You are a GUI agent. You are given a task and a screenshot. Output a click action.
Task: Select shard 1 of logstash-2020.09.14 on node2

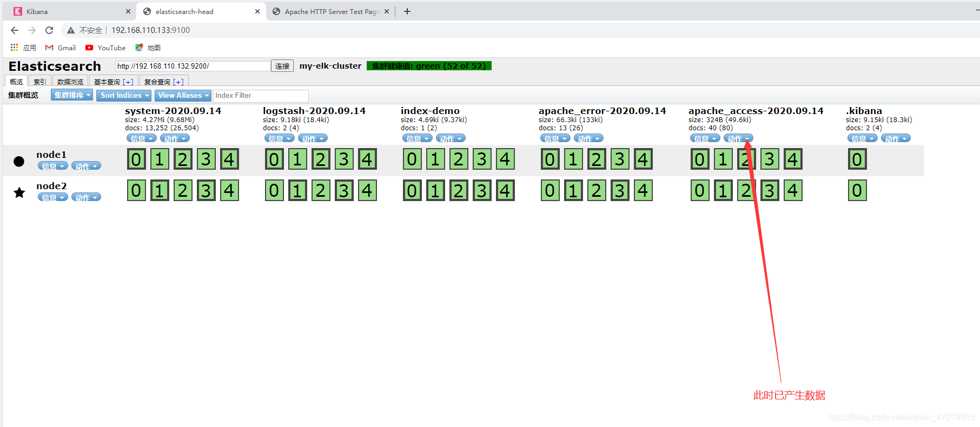(x=297, y=191)
